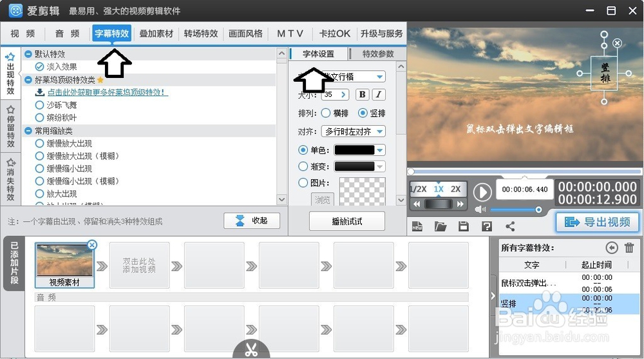Expand the side panel arrow next to subtitle list
644x359 pixels.
493,296
